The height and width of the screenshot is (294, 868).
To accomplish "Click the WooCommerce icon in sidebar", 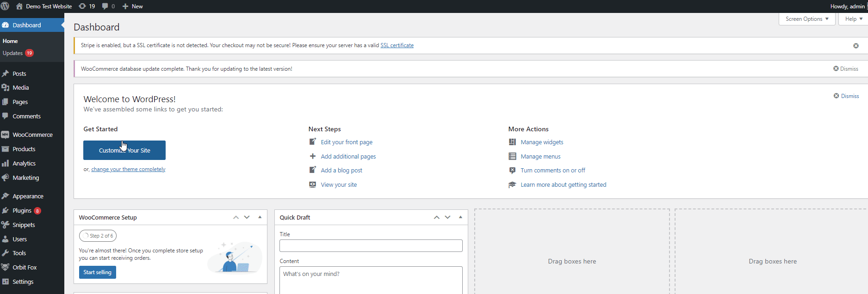I will tap(6, 135).
